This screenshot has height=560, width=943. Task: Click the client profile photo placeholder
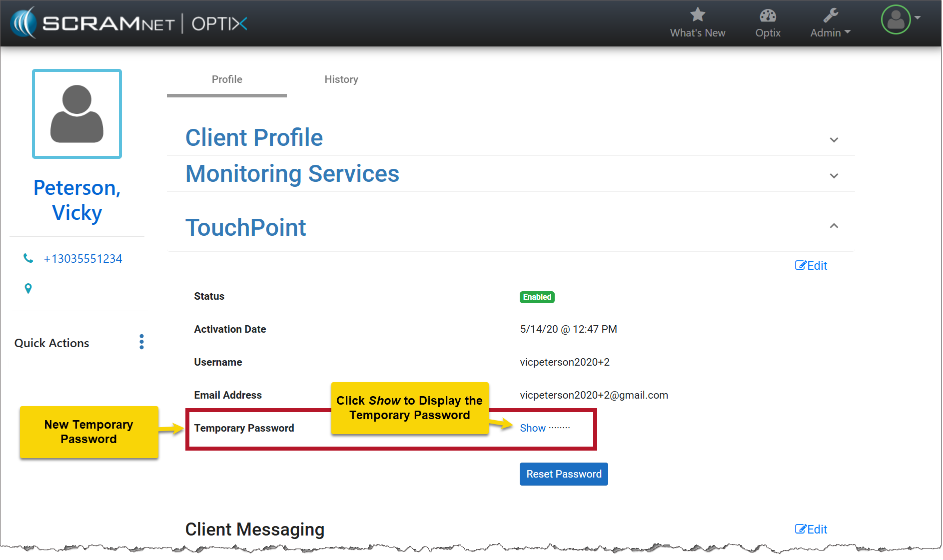[x=77, y=114]
